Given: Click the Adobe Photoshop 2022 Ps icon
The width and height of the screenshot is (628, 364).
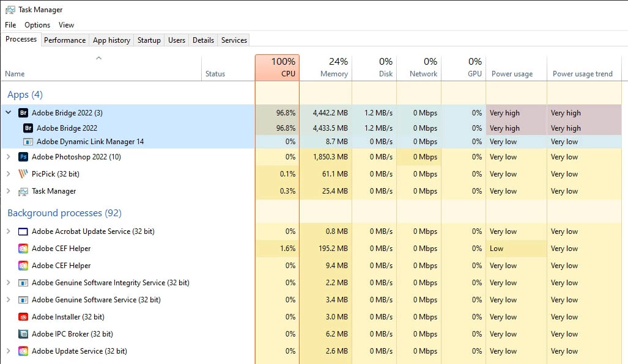Looking at the screenshot, I should point(23,157).
